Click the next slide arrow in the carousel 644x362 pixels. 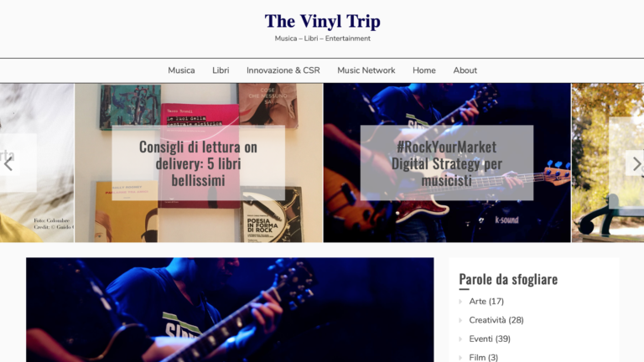[x=635, y=163]
